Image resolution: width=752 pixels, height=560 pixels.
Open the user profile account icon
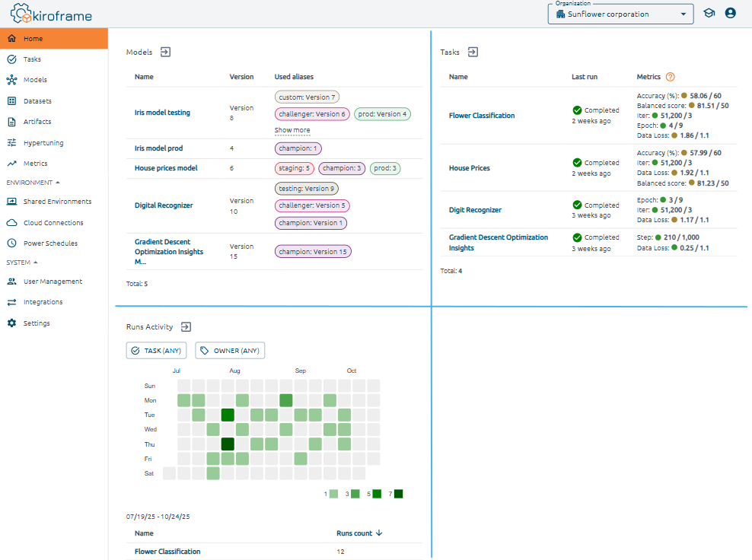(x=731, y=13)
